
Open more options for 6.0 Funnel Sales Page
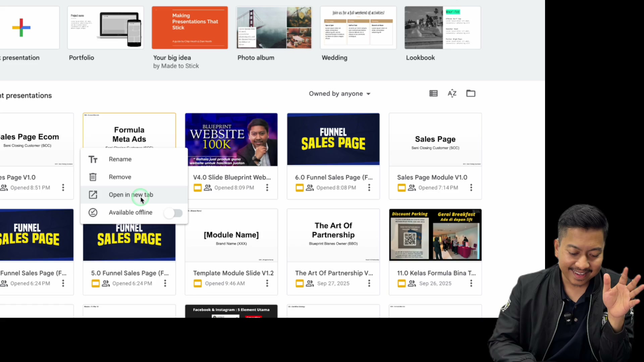369,188
